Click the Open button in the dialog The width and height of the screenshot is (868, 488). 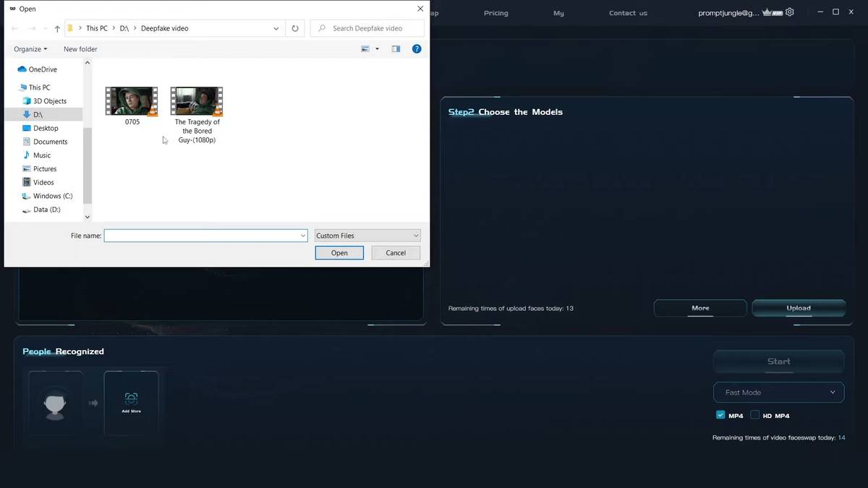click(x=339, y=253)
